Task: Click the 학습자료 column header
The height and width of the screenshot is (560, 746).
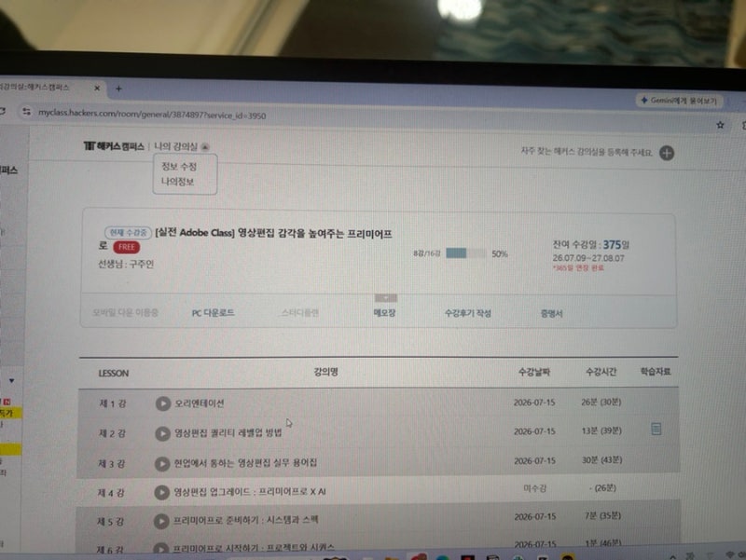Action: (656, 371)
